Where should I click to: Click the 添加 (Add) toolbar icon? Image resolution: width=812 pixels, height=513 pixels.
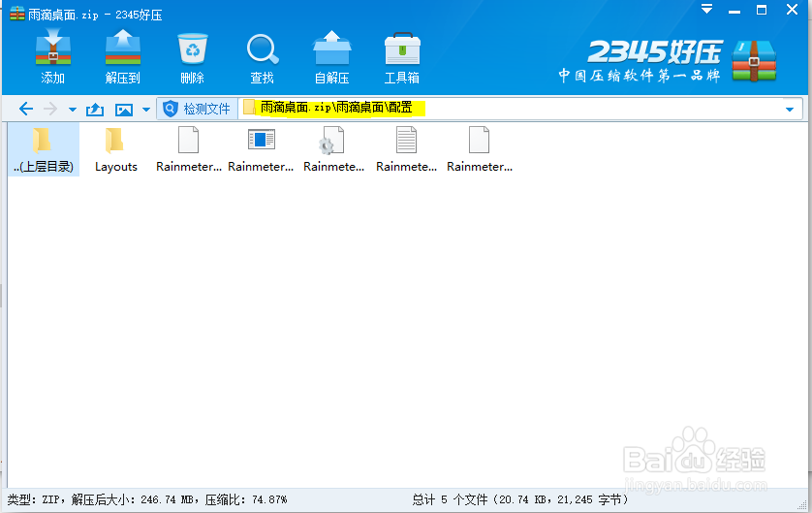tap(53, 57)
